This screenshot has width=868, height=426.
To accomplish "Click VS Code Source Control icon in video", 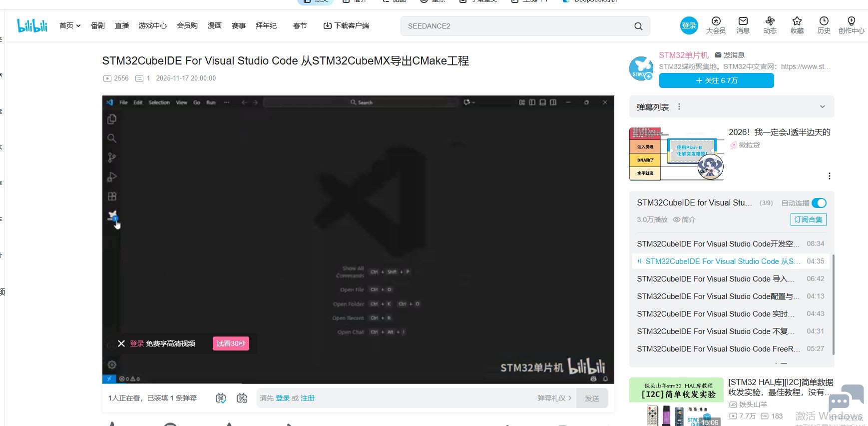I will click(x=112, y=157).
